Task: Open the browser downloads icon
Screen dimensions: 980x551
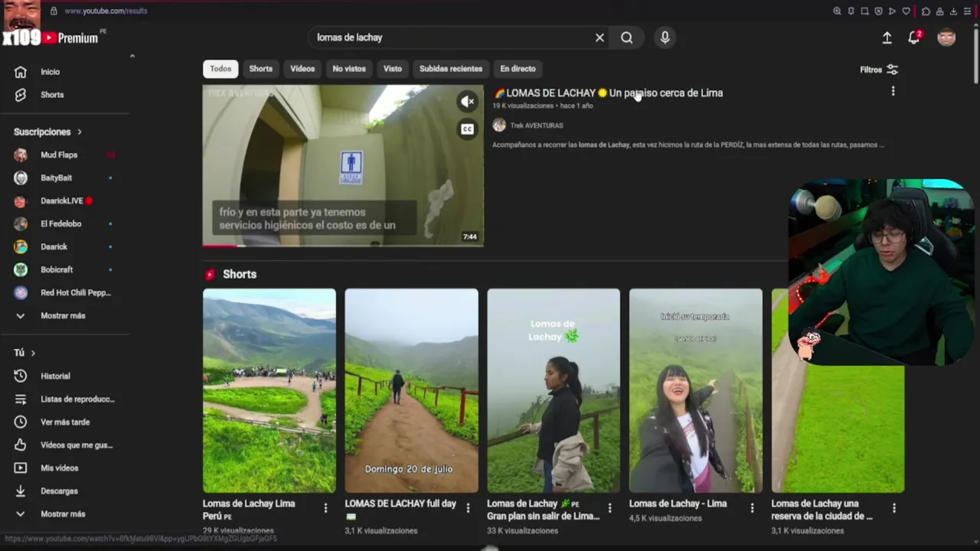Action: tap(953, 11)
